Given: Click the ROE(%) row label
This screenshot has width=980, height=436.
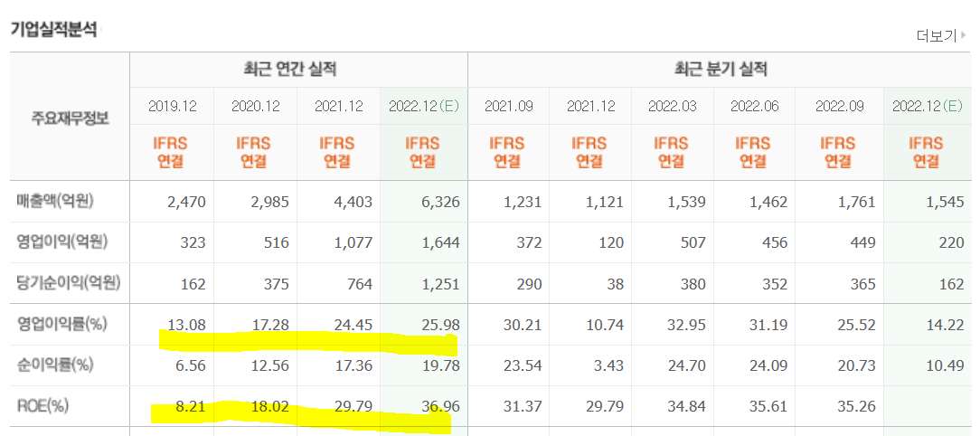Looking at the screenshot, I should 44,406.
